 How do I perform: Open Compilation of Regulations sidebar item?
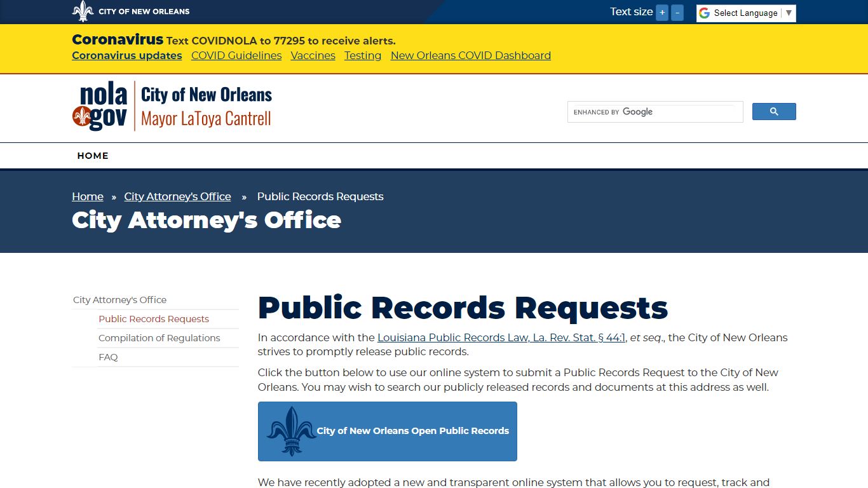point(159,338)
